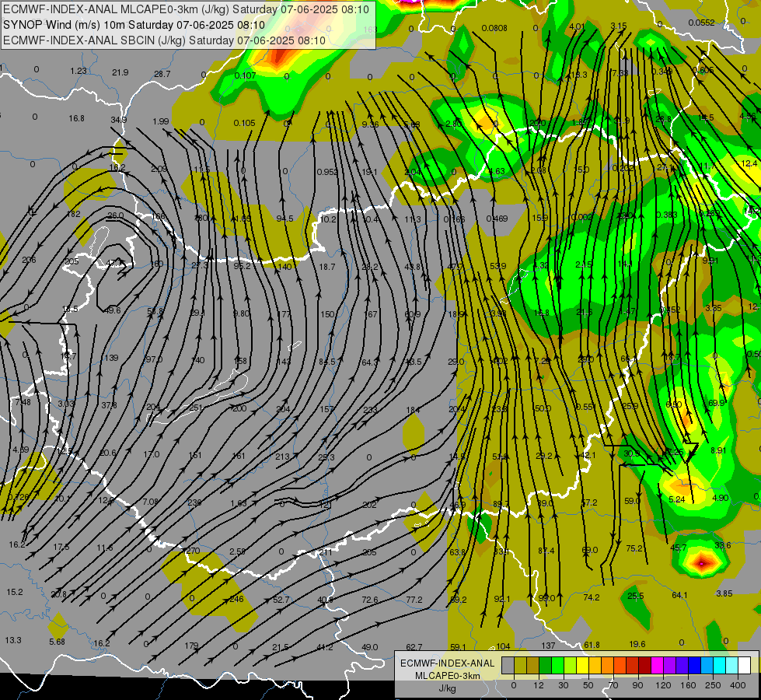Image resolution: width=761 pixels, height=700 pixels.
Task: Click the legend tick label 160
Action: pos(688,685)
